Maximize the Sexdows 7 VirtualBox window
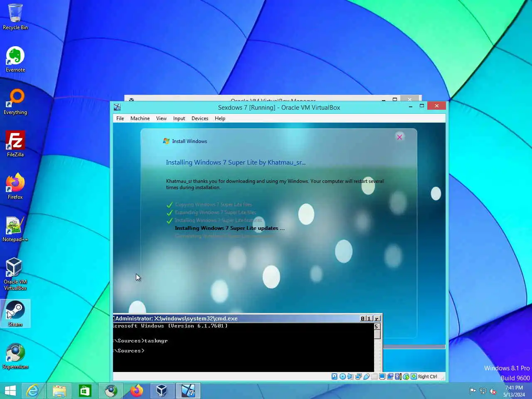 tap(421, 106)
